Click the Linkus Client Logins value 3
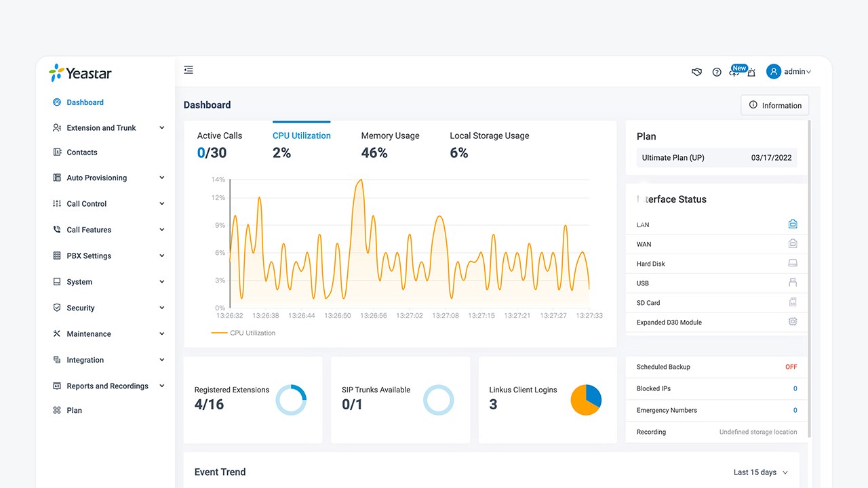Viewport: 868px width, 488px height. 493,405
